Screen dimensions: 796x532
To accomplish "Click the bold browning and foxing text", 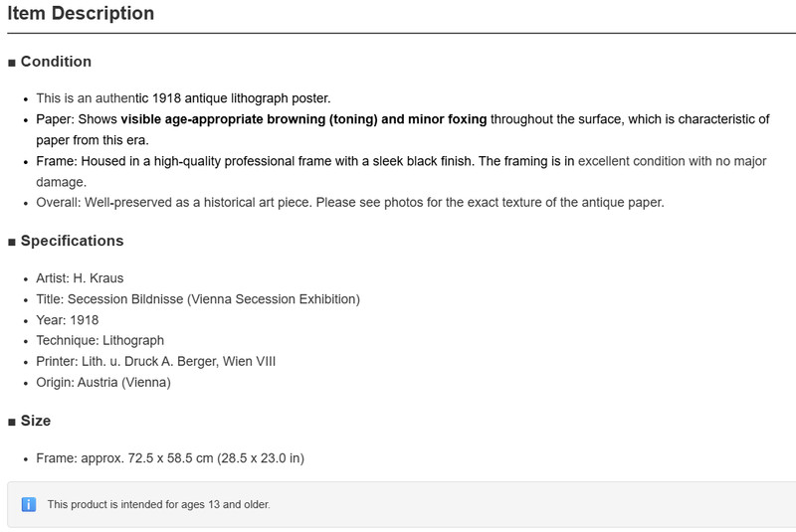I will (x=303, y=119).
